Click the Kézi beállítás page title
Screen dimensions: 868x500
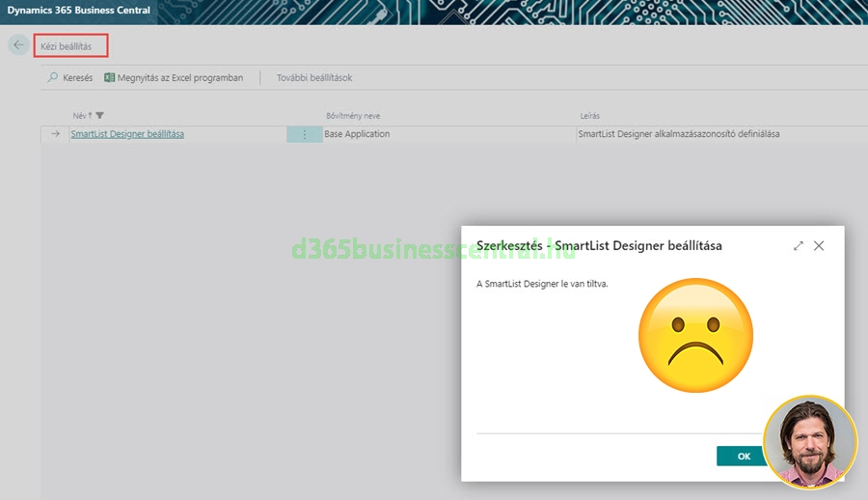pyautogui.click(x=67, y=45)
